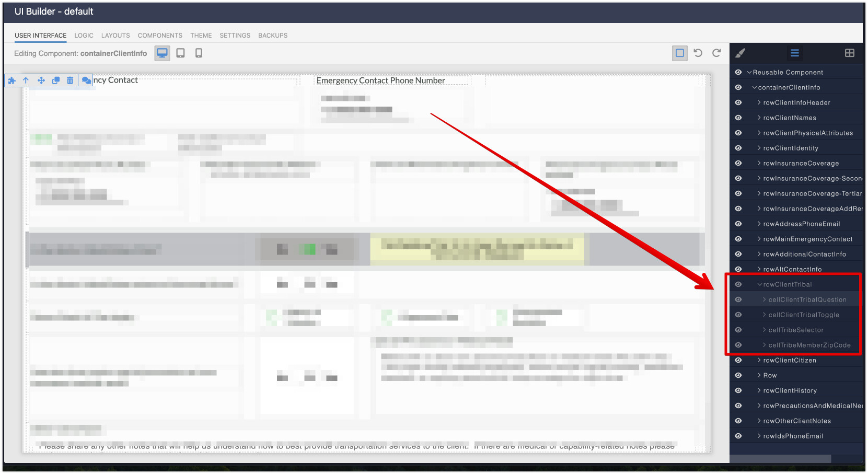The image size is (868, 474).
Task: Toggle visibility of rowClientCitizen
Action: 738,360
